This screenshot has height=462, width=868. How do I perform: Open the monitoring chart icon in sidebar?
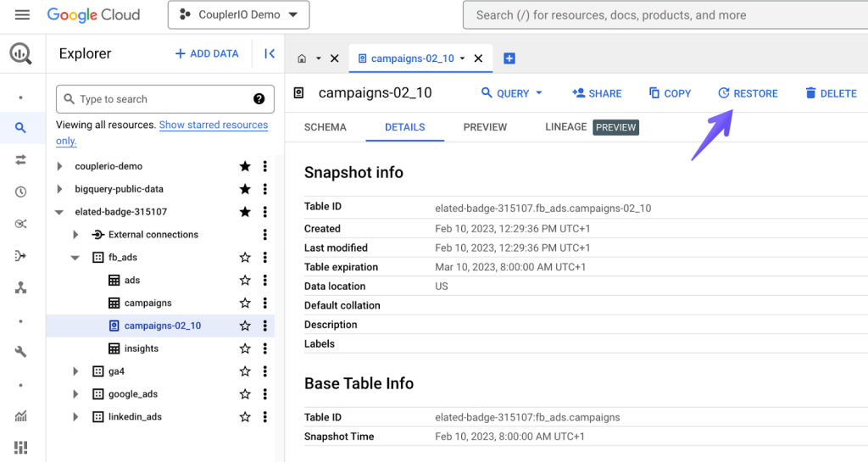20,416
